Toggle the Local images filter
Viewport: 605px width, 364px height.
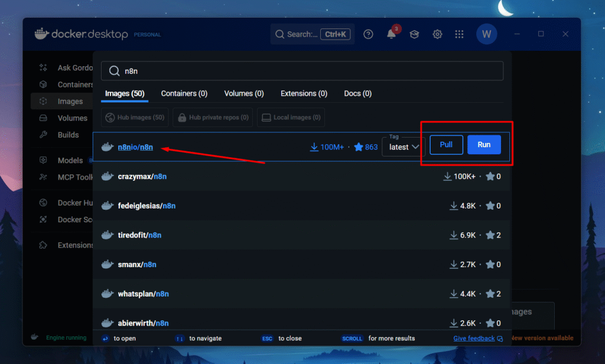pos(291,118)
